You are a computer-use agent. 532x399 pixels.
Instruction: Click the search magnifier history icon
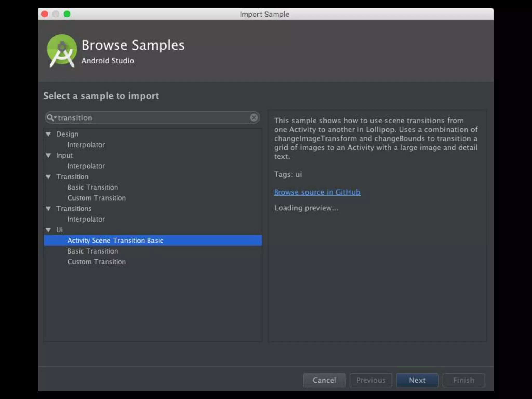point(51,118)
